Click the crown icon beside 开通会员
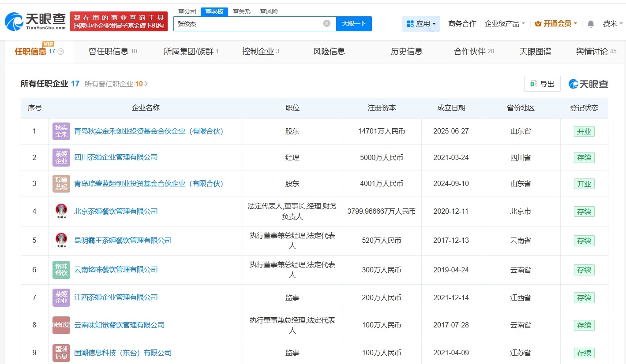 [x=538, y=23]
